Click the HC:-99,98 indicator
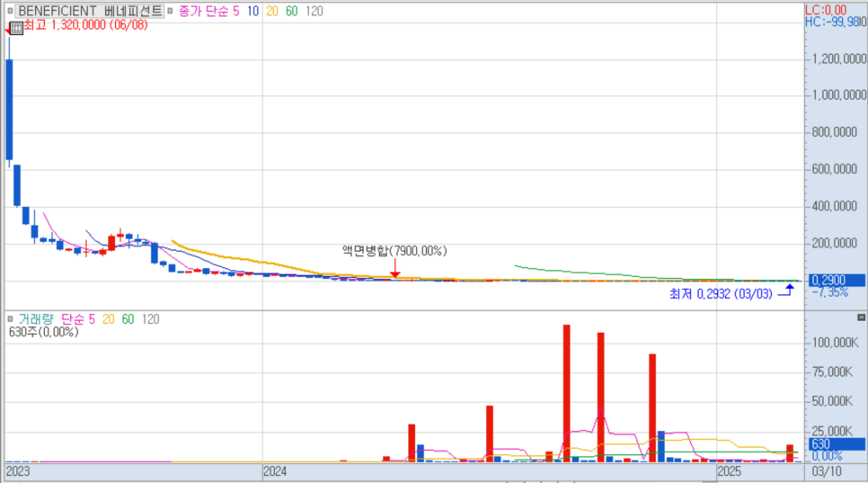This screenshot has height=483, width=868. pyautogui.click(x=832, y=22)
